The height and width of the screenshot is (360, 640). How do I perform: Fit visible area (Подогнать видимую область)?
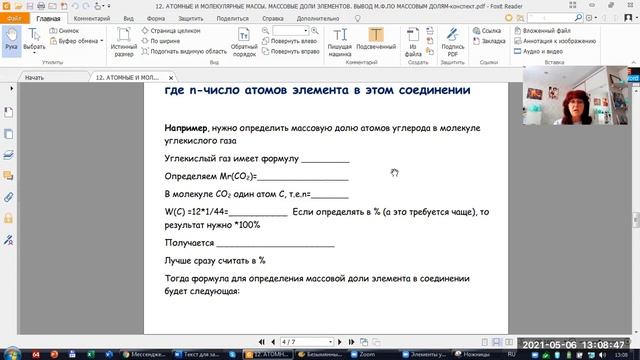click(x=184, y=51)
